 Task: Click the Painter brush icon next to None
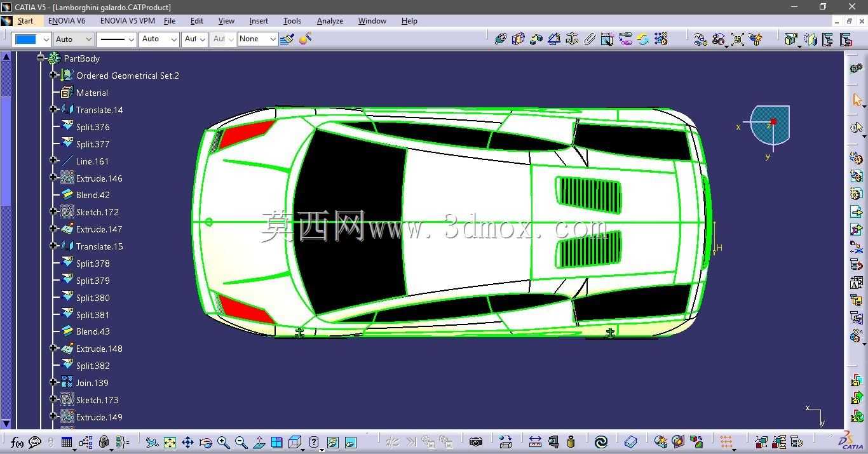click(287, 39)
